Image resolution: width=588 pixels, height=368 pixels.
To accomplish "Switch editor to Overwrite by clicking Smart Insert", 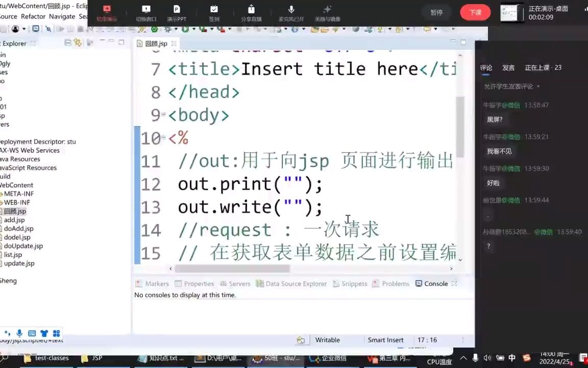I will click(385, 339).
